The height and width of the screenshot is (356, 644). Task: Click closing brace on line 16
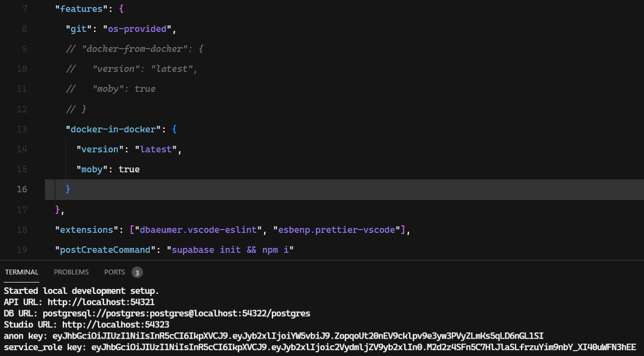pyautogui.click(x=68, y=189)
